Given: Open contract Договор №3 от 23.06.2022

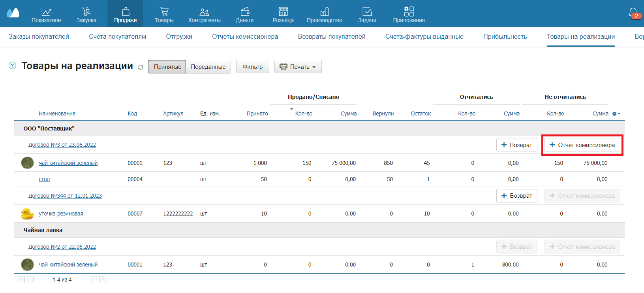Looking at the screenshot, I should pyautogui.click(x=62, y=145).
